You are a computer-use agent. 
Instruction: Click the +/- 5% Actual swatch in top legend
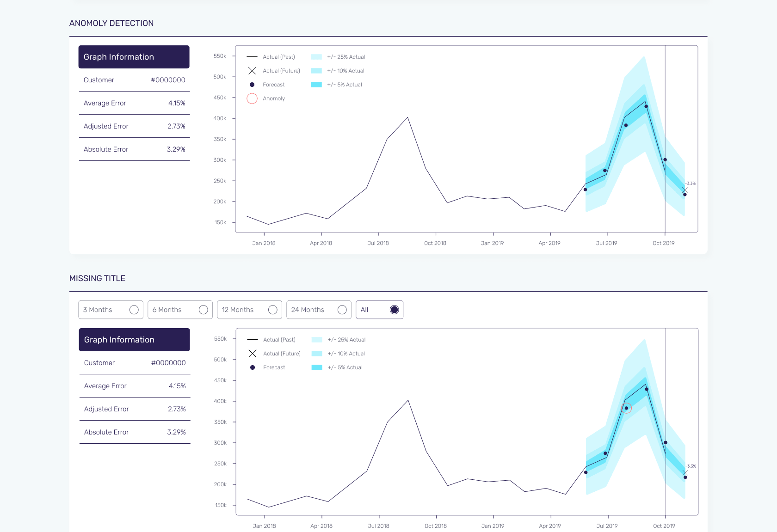pyautogui.click(x=316, y=85)
